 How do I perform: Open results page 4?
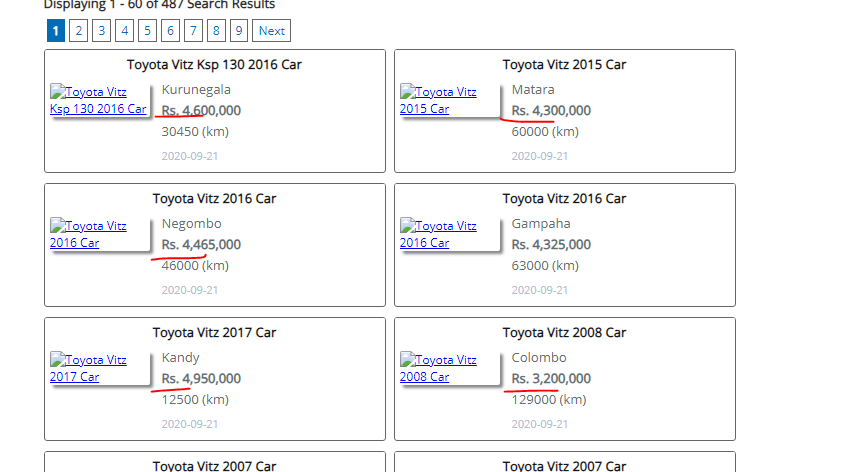[x=124, y=30]
